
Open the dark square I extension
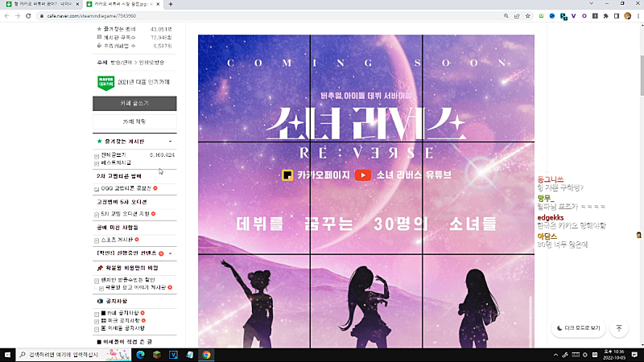coord(595,16)
